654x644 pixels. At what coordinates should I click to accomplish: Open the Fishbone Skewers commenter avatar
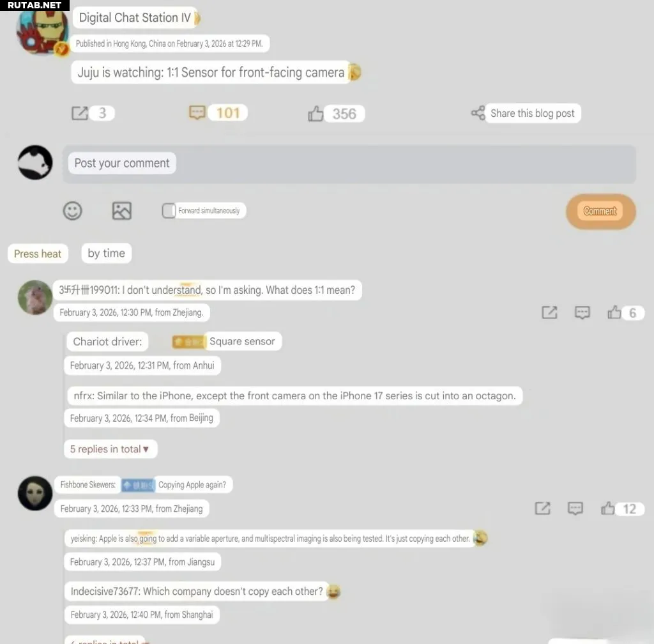[35, 493]
